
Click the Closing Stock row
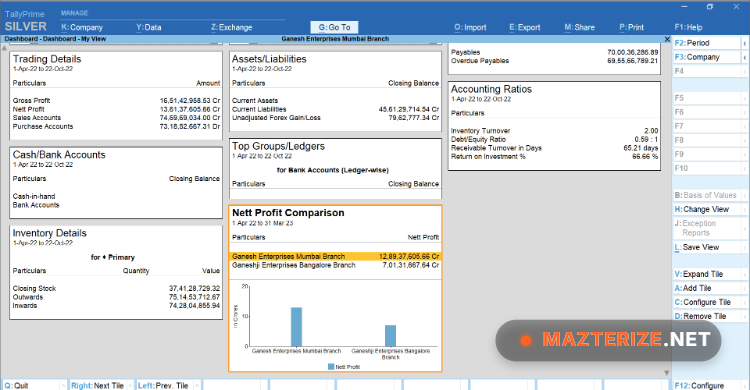point(116,288)
